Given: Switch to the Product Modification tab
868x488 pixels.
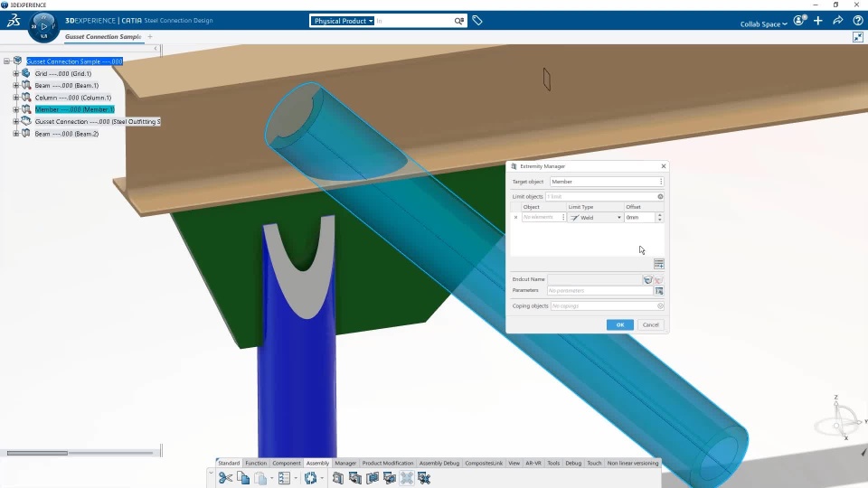Looking at the screenshot, I should (388, 463).
